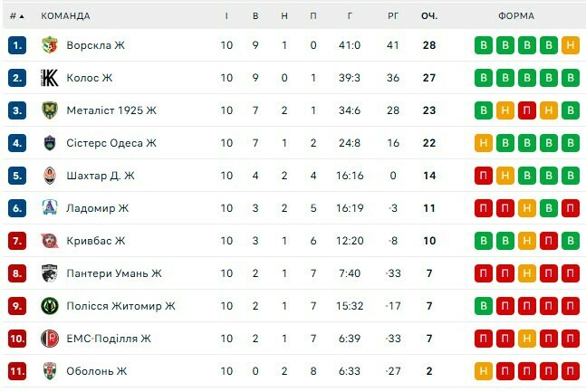Click the Ладомир Ж team crest

point(50,208)
